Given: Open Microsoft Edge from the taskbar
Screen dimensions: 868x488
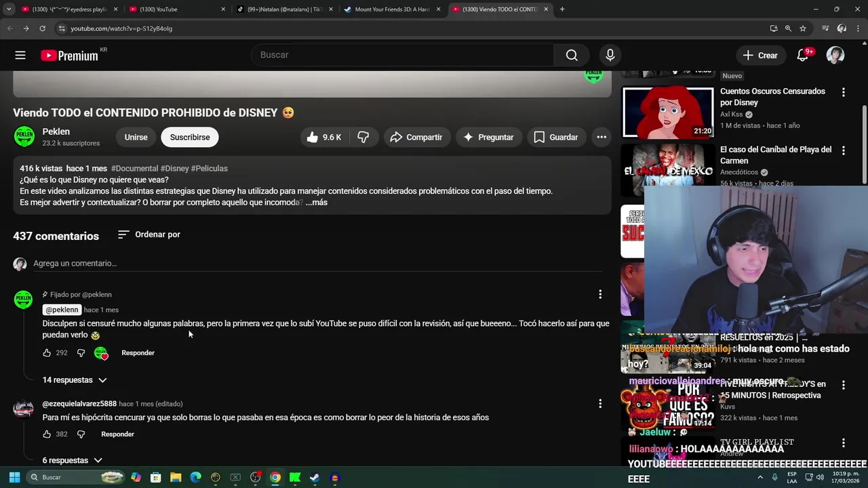Looking at the screenshot, I should pyautogui.click(x=195, y=477).
